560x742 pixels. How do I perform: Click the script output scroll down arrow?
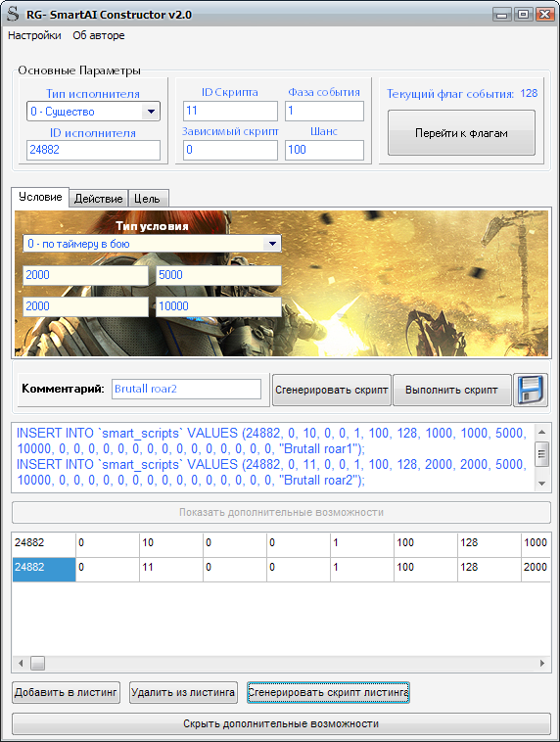(x=542, y=484)
